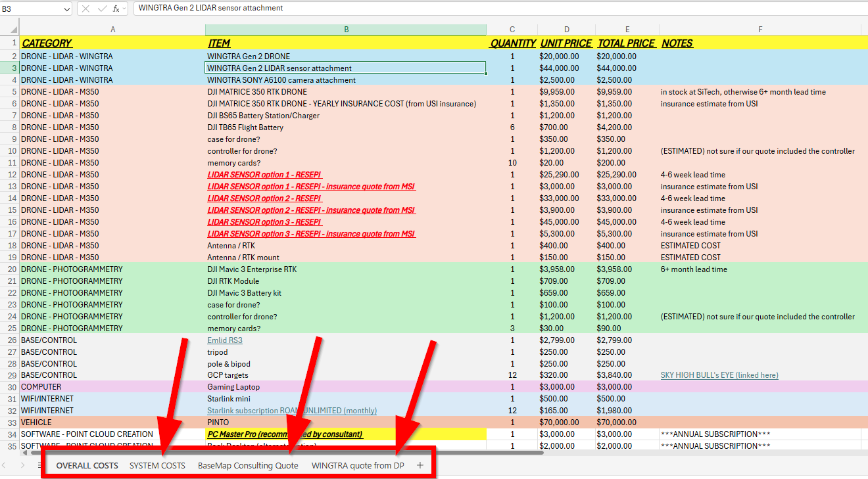
Task: Open the Insert Function fx button
Action: point(116,9)
